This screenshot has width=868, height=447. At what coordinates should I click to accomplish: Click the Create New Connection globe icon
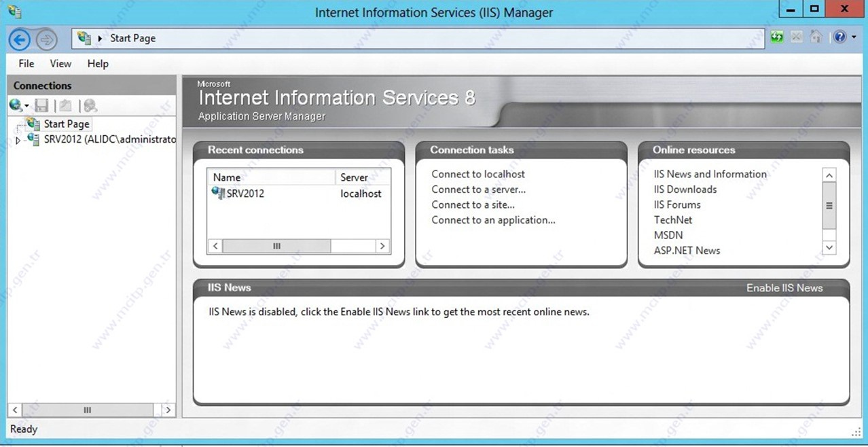[16, 105]
